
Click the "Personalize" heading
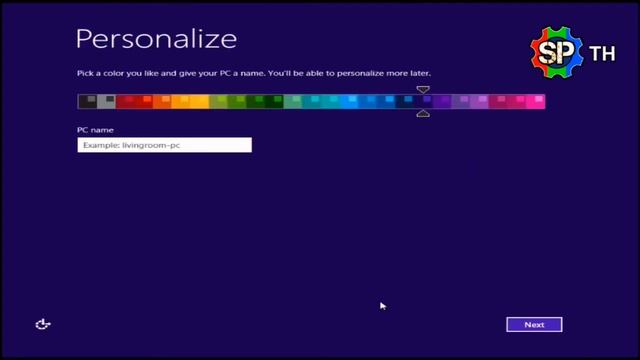(156, 39)
